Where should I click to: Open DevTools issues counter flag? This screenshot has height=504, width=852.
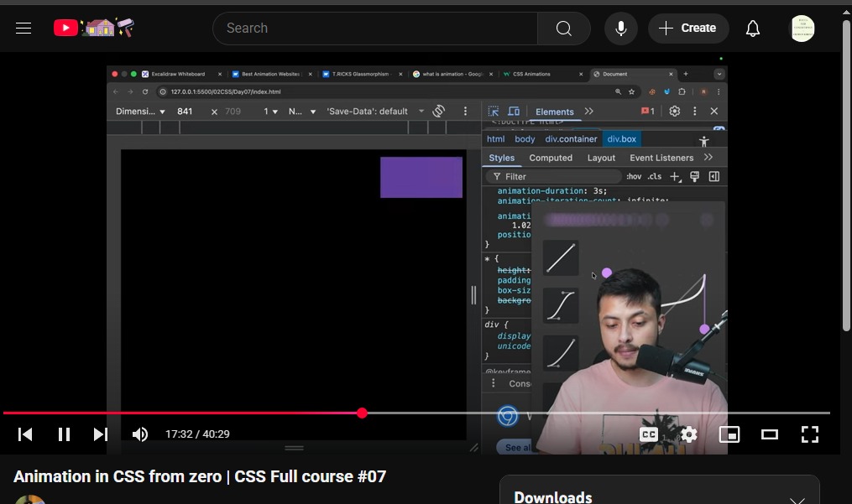648,112
